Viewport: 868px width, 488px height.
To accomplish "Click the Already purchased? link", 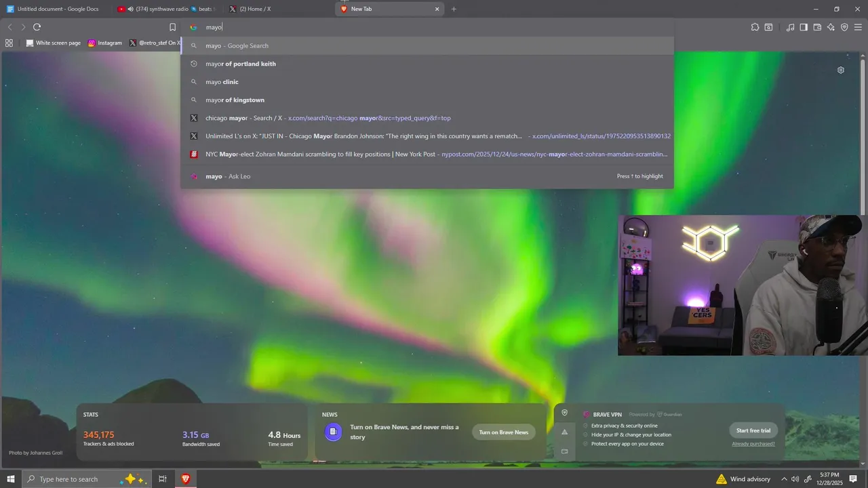I will point(753,444).
